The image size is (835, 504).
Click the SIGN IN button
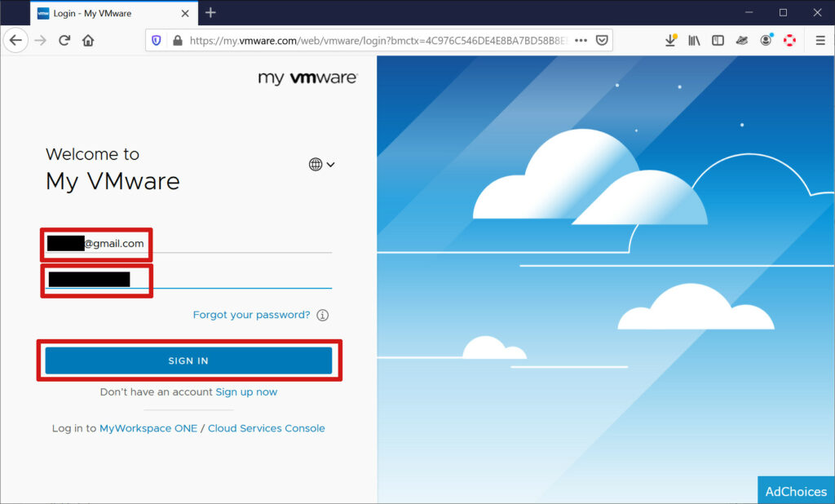(x=188, y=360)
